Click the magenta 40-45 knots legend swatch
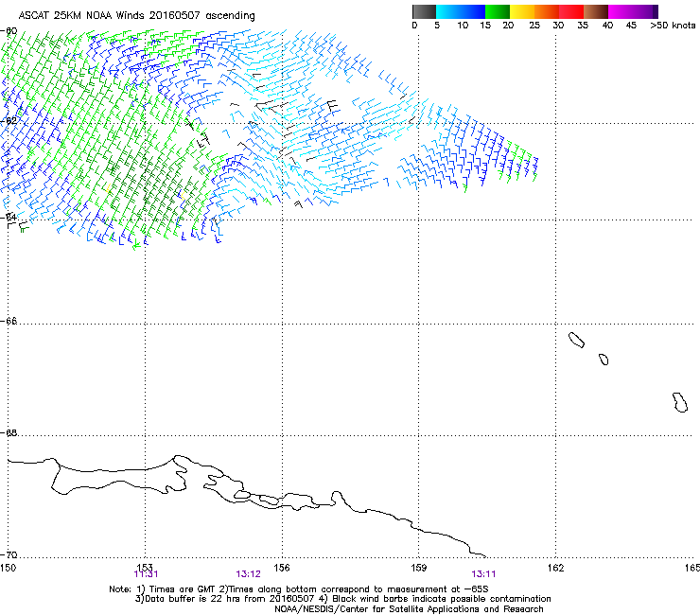This screenshot has height=615, width=700. pyautogui.click(x=621, y=11)
